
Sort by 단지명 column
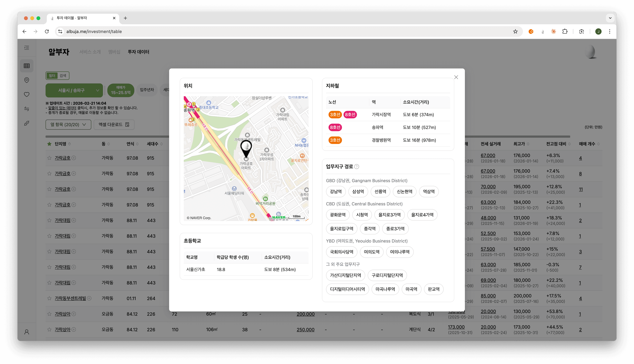[x=63, y=144]
